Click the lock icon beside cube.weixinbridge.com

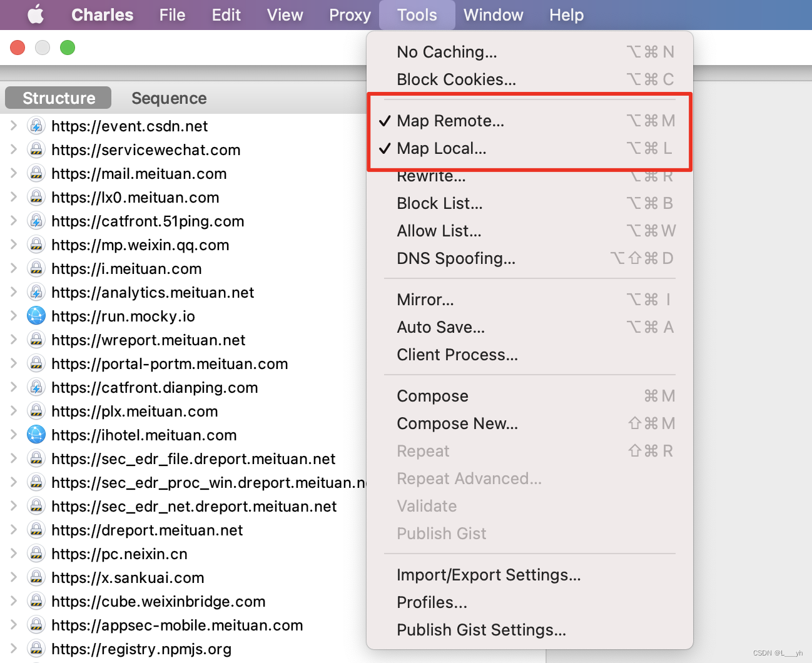point(36,601)
